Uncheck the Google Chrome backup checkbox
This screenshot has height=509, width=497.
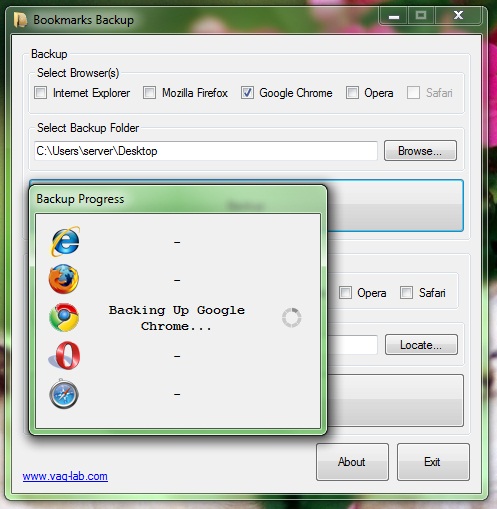pos(247,93)
